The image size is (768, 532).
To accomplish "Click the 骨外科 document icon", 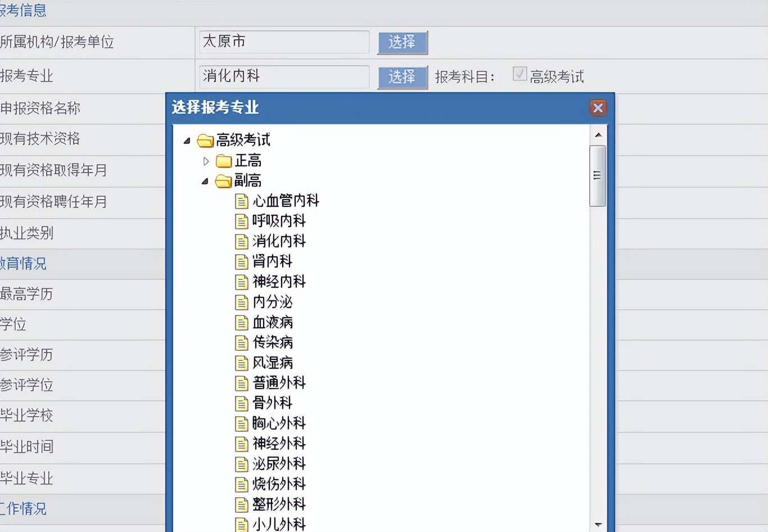I will coord(241,403).
